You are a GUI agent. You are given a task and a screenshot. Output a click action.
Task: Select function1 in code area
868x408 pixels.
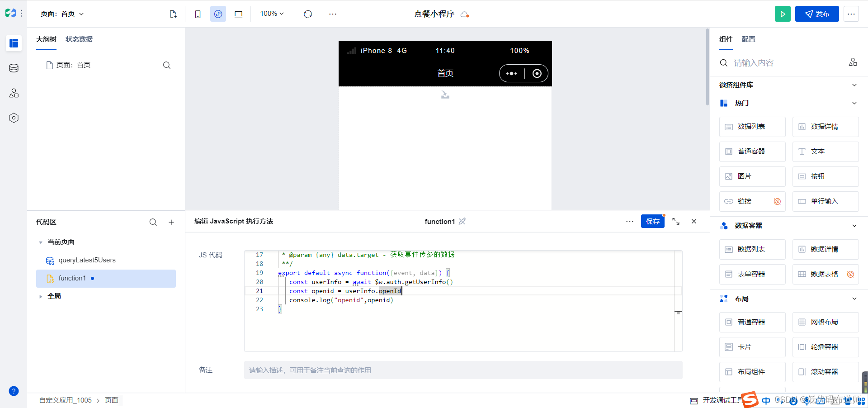pyautogui.click(x=106, y=279)
